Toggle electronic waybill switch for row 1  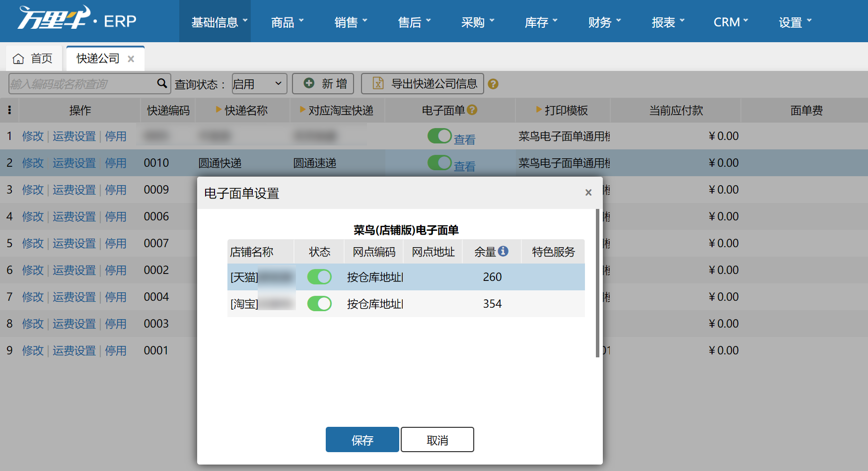pos(439,136)
